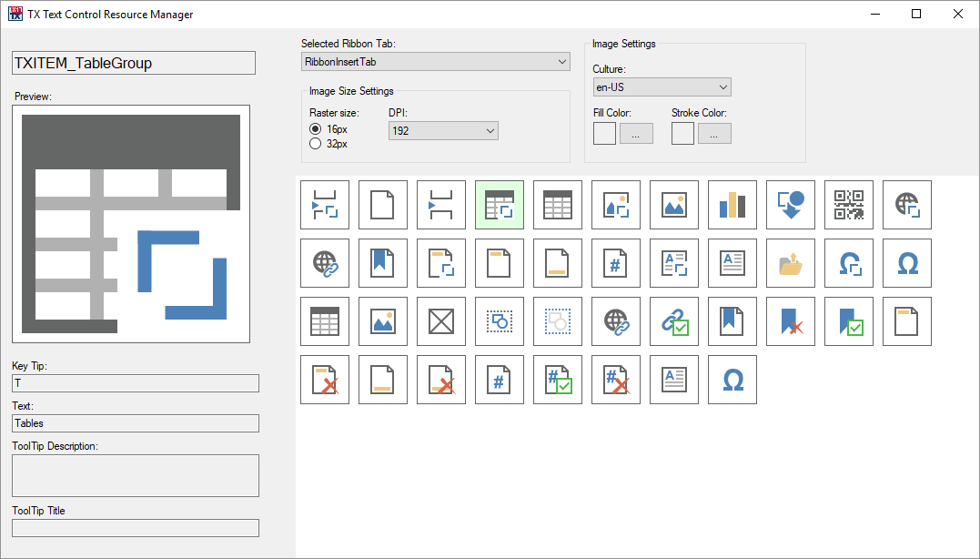Viewport: 980px width, 559px height.
Task: Click the large table group preview image
Action: 131,224
